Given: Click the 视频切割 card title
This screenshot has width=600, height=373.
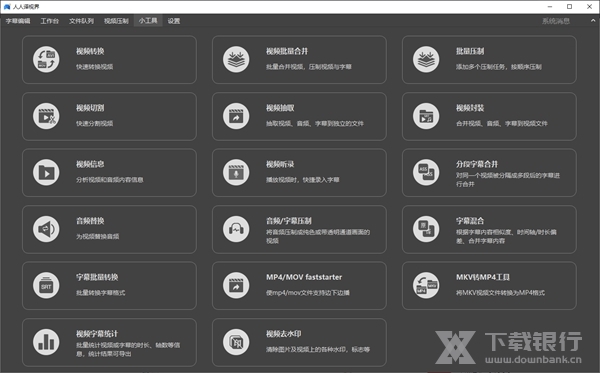Looking at the screenshot, I should [x=90, y=108].
